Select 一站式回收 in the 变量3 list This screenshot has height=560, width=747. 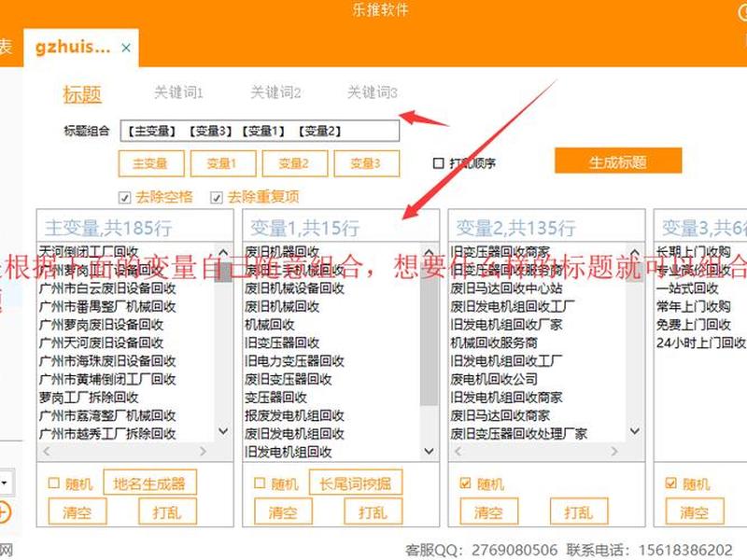[687, 288]
